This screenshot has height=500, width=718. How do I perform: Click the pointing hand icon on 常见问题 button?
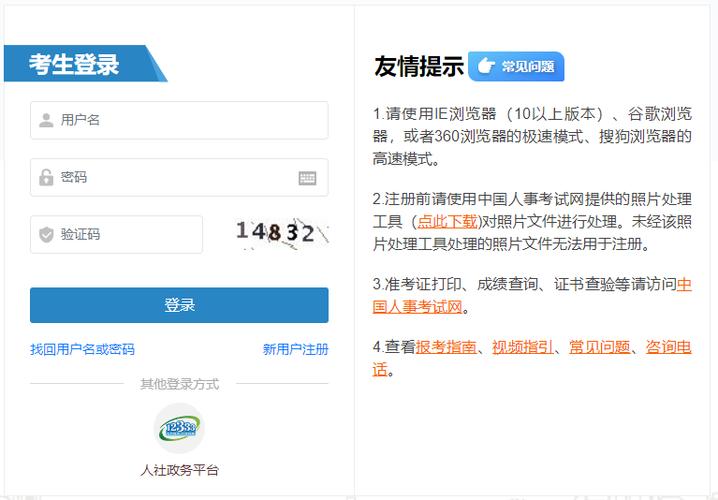[485, 66]
